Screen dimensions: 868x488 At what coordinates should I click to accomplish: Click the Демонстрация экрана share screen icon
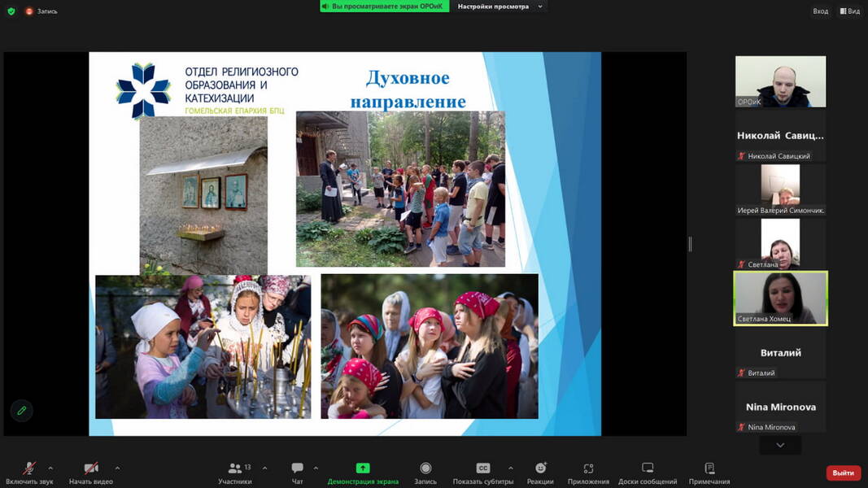tap(363, 468)
